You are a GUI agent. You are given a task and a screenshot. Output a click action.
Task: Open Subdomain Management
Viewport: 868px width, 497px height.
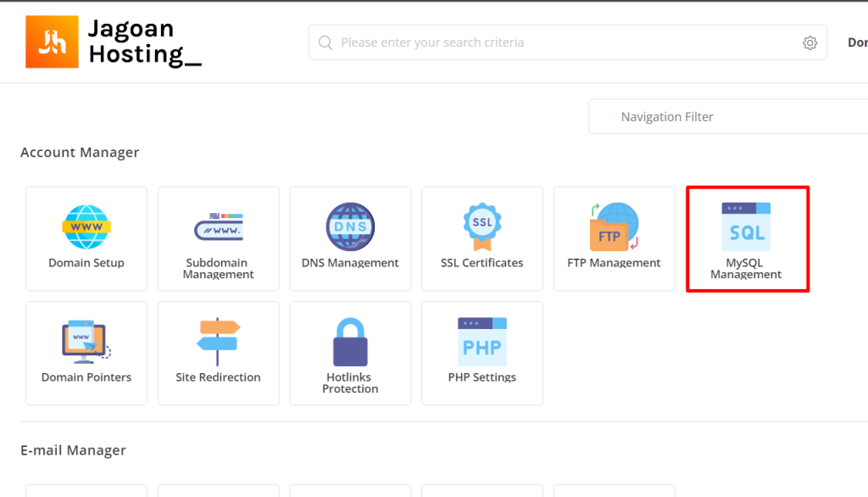click(218, 238)
